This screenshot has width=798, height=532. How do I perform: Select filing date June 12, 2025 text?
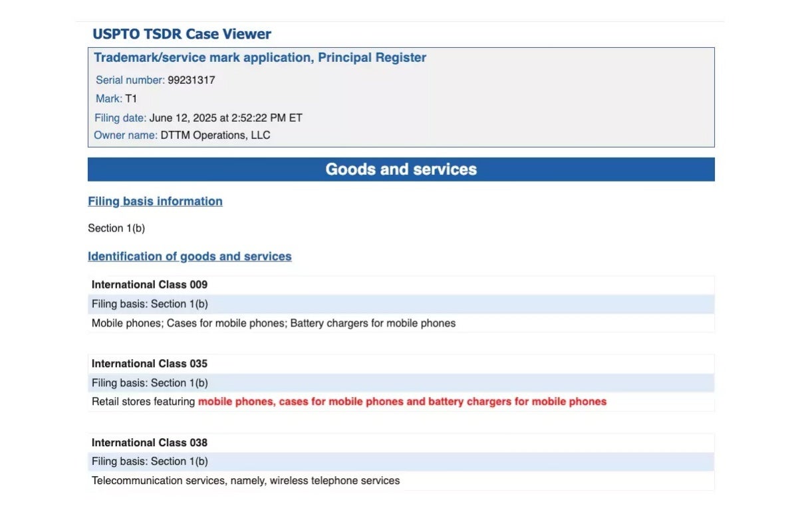(225, 118)
